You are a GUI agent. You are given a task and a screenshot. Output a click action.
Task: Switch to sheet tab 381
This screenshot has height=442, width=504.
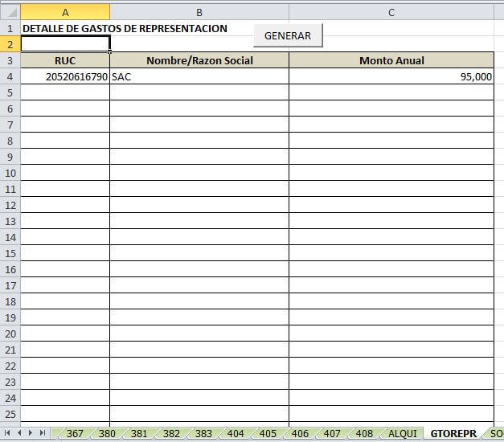pyautogui.click(x=139, y=433)
